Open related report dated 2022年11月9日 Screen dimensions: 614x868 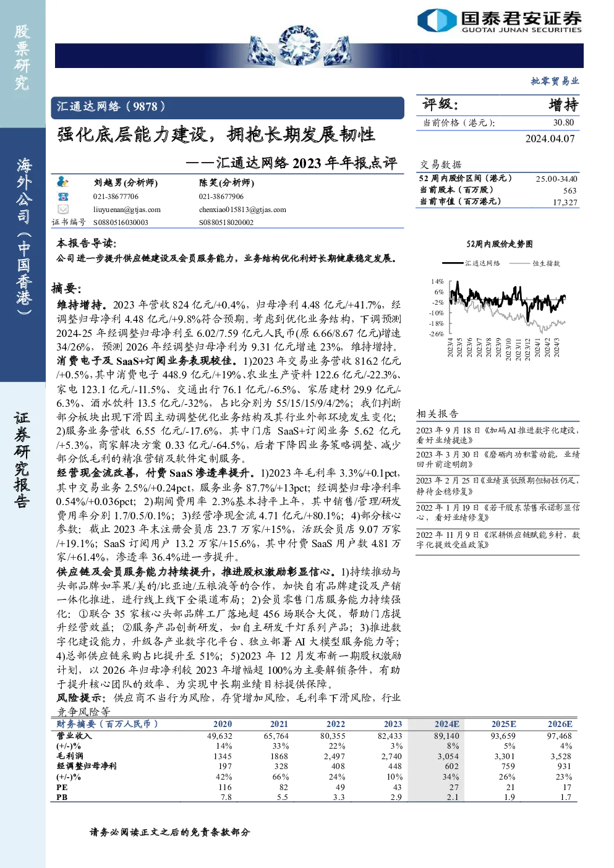[498, 539]
